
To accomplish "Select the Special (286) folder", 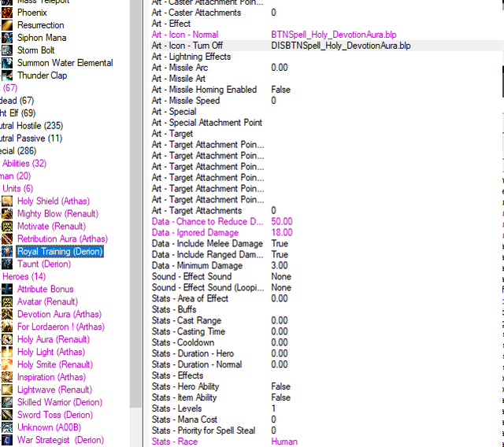I will pyautogui.click(x=18, y=151).
